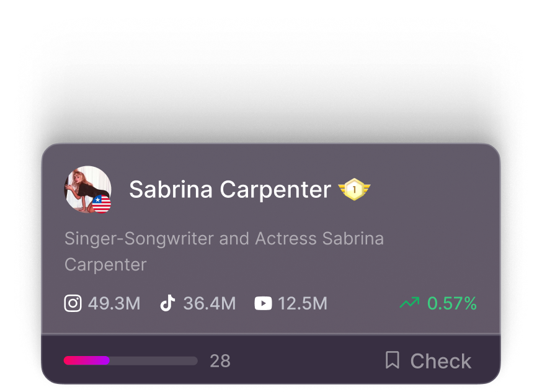Click the 12.5M YouTube subscriber count
Viewport: 542px width, 392px height.
tap(303, 303)
